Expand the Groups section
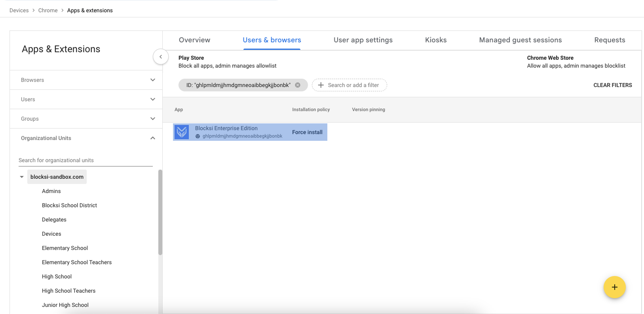644x314 pixels. 153,119
